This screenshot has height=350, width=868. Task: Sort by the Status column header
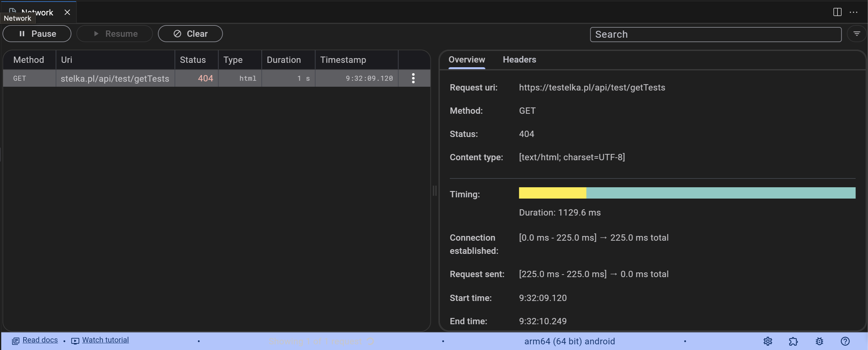(x=193, y=60)
